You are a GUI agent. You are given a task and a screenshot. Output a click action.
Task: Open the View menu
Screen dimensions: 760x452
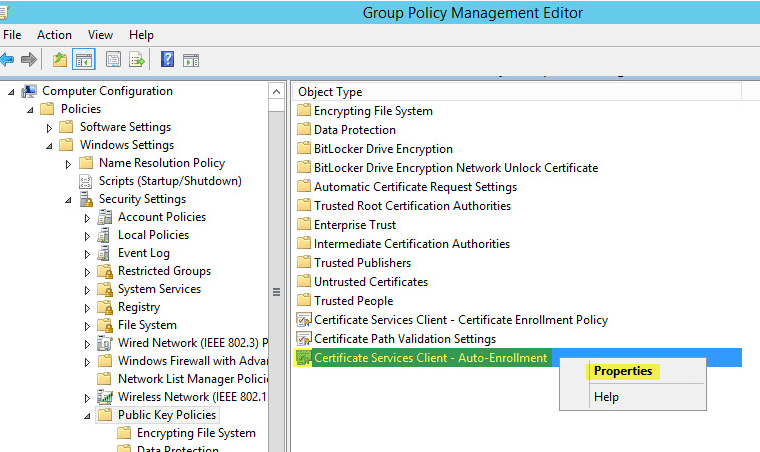tap(100, 35)
